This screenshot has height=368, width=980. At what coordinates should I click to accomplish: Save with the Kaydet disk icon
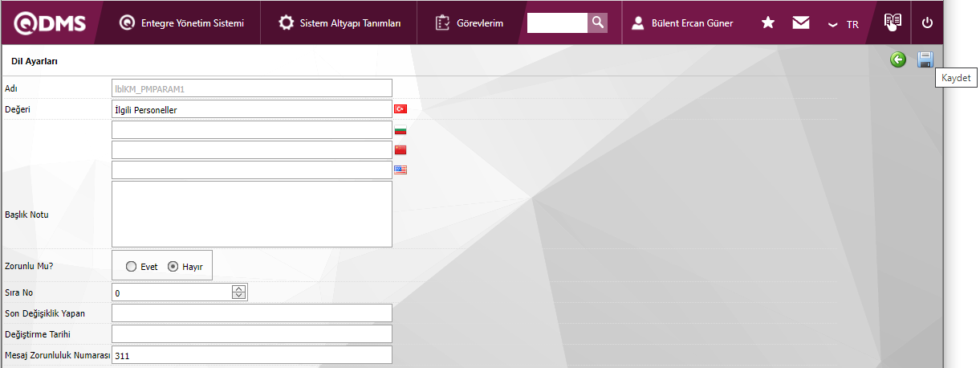[x=925, y=59]
